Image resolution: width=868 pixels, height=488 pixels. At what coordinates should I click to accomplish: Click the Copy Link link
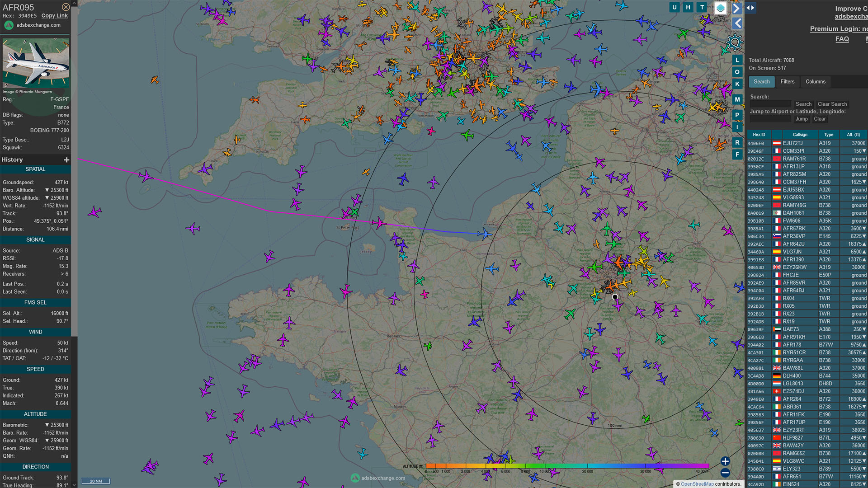coord(54,16)
